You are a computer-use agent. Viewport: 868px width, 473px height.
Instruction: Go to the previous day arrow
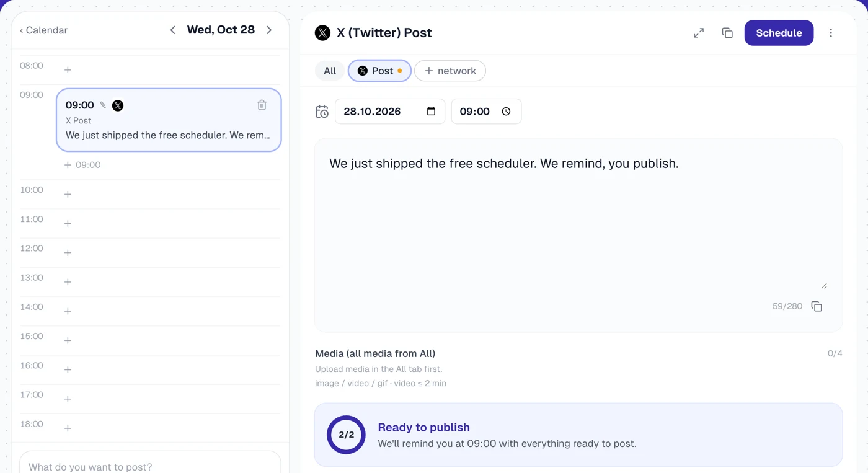(173, 30)
